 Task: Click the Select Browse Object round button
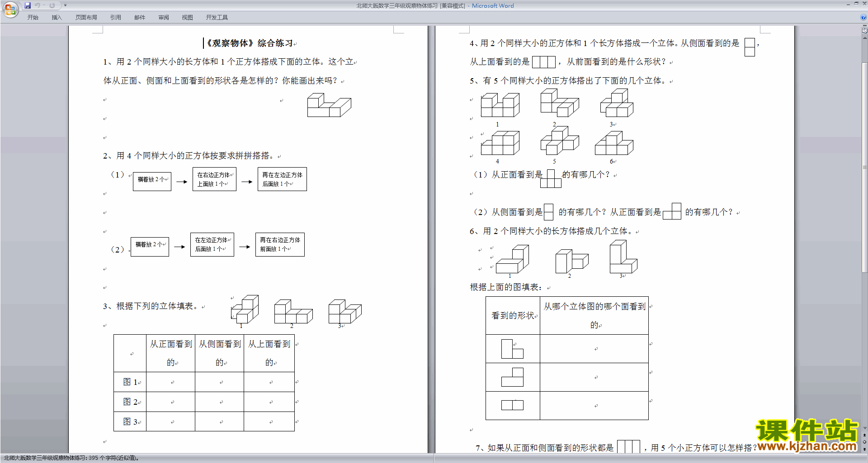coord(864,442)
